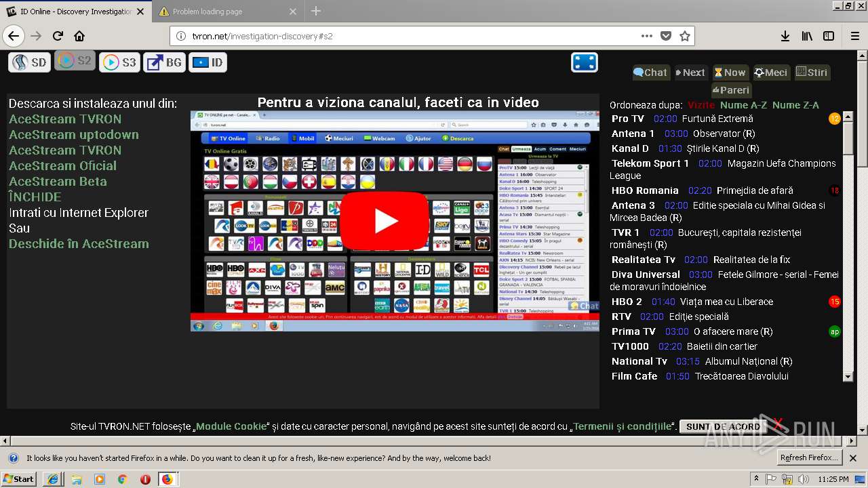The width and height of the screenshot is (868, 488).
Task: Click the address bar URL field
Action: point(414,36)
